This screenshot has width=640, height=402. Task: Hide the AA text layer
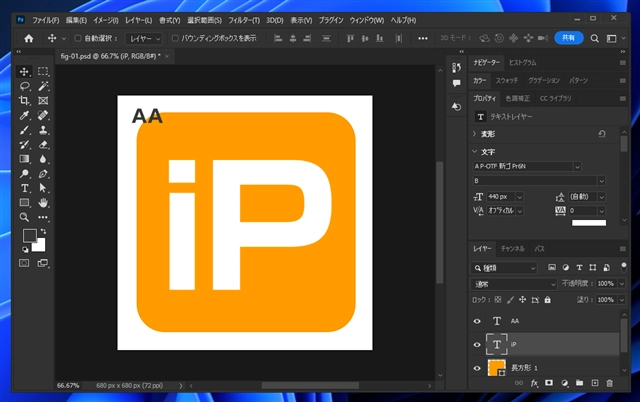coord(477,321)
